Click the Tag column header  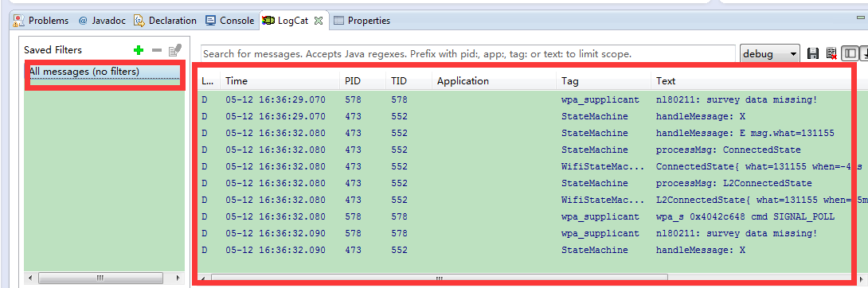(x=604, y=80)
